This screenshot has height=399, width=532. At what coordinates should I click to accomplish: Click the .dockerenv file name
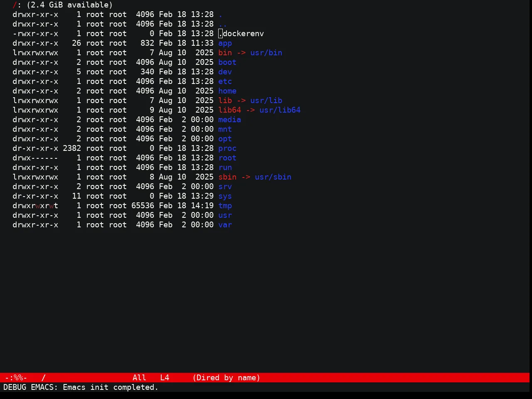click(x=241, y=34)
